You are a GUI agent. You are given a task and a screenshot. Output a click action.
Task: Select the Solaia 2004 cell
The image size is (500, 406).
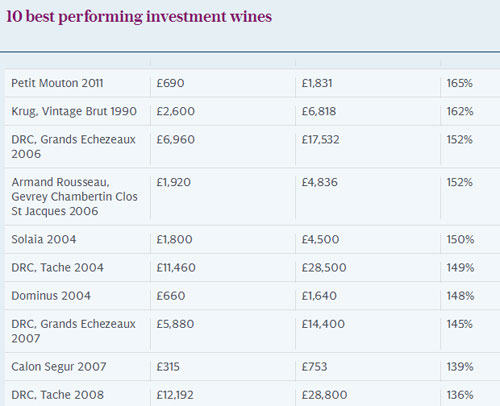click(x=44, y=239)
